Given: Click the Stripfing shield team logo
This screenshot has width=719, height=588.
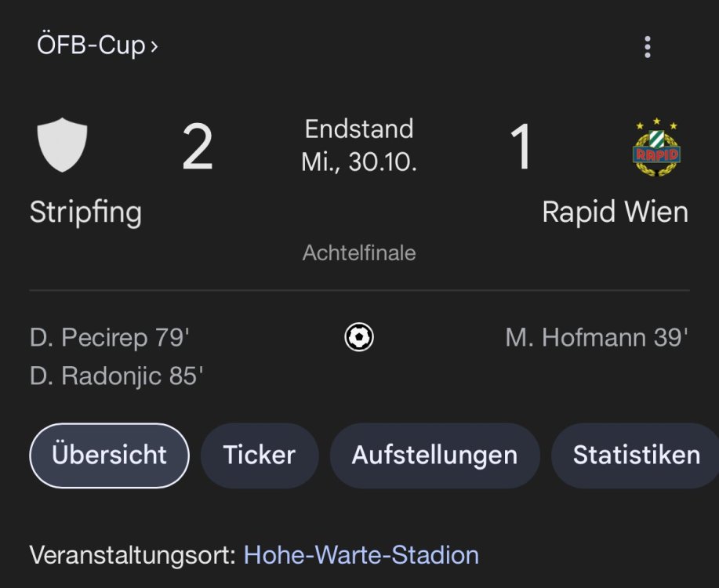Looking at the screenshot, I should point(62,145).
